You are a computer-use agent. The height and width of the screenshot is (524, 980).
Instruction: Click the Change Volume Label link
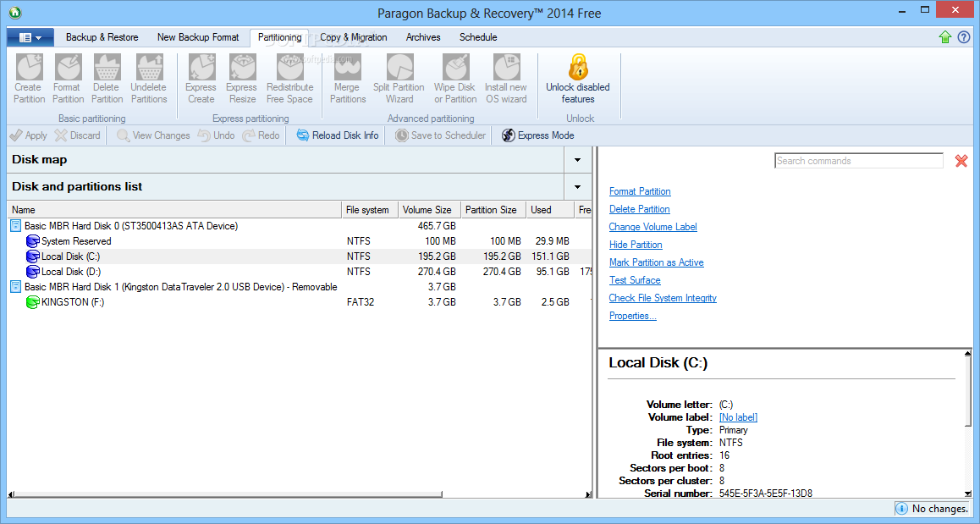click(x=653, y=227)
